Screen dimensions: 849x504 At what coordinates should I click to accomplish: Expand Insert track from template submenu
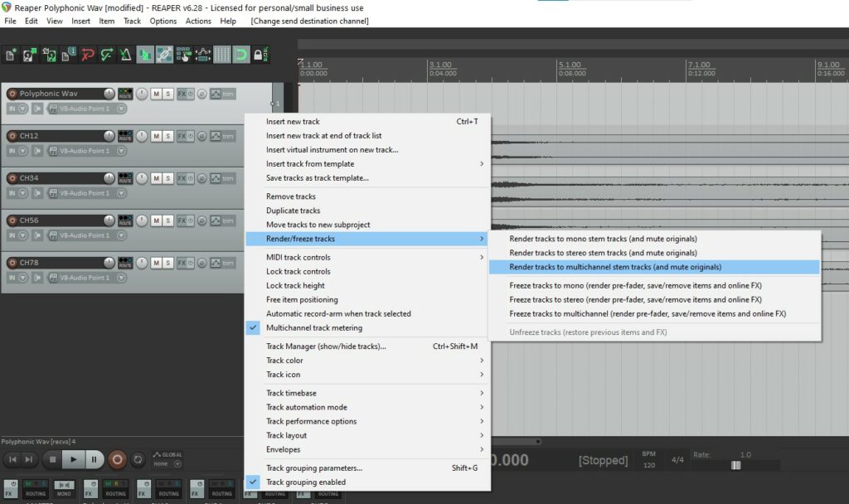[x=367, y=163]
